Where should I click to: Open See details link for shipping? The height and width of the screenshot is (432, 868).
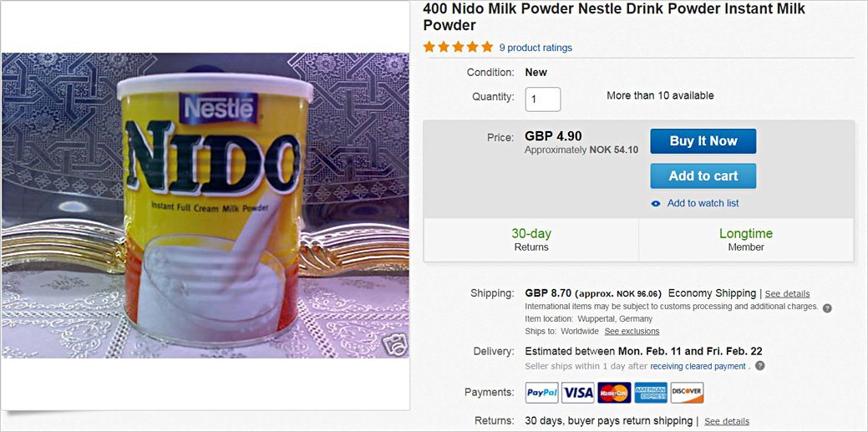coord(787,294)
